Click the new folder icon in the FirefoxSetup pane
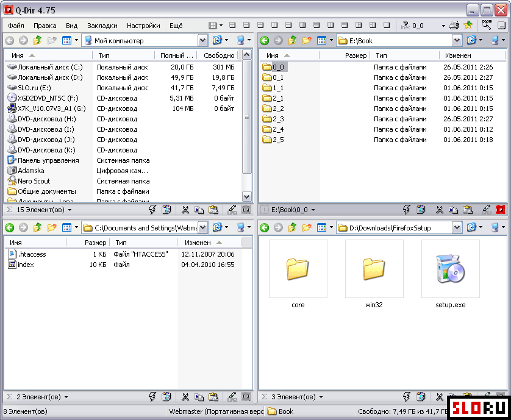 (307, 227)
